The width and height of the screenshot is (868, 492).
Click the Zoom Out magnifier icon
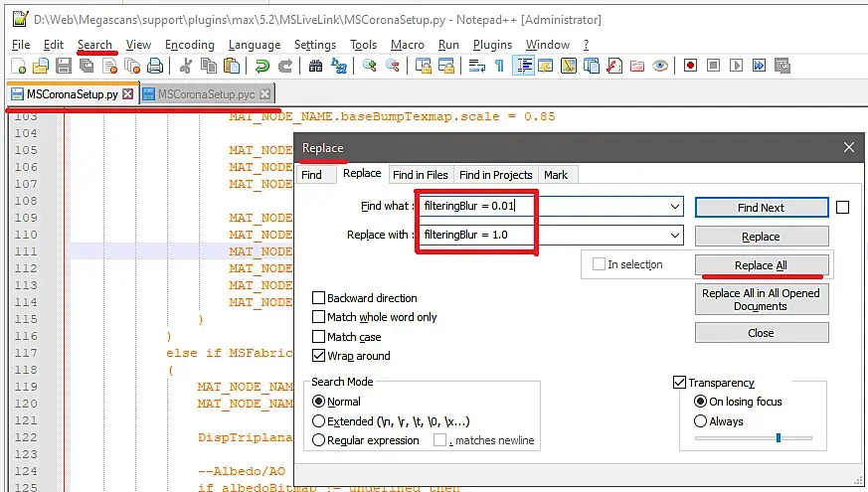tap(392, 66)
